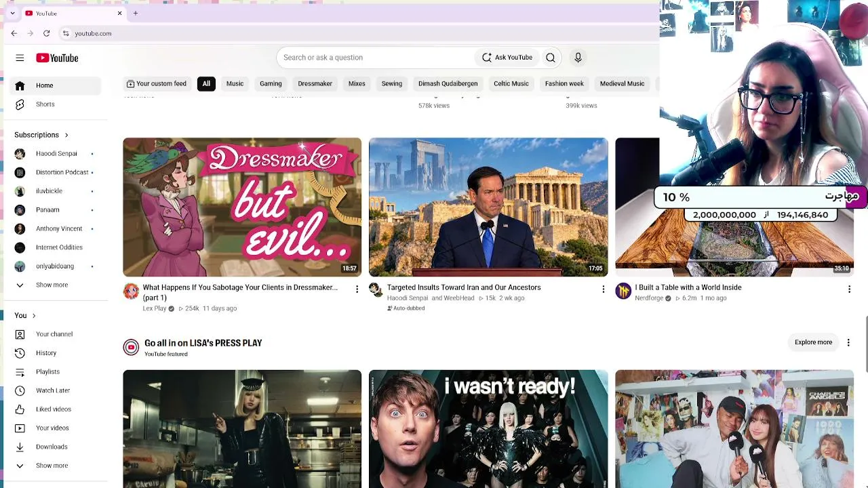Select the Celtic Music filter chip
This screenshot has width=868, height=488.
[511, 83]
